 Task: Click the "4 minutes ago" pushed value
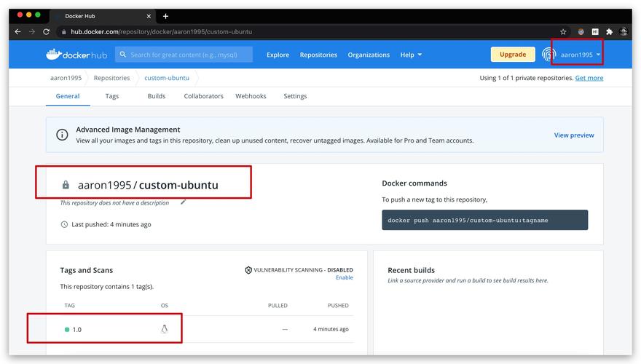point(331,329)
